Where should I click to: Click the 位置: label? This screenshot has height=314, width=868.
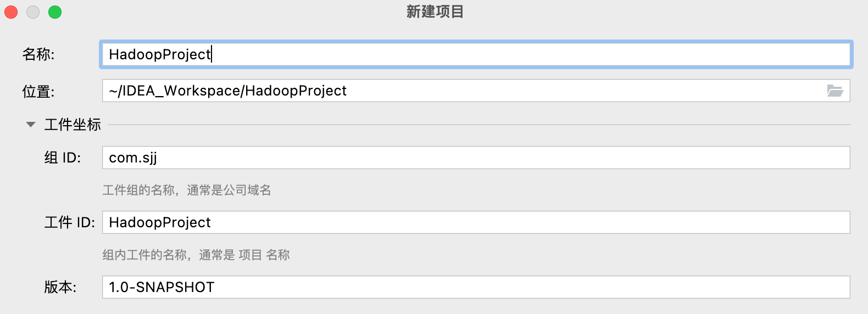tap(38, 91)
